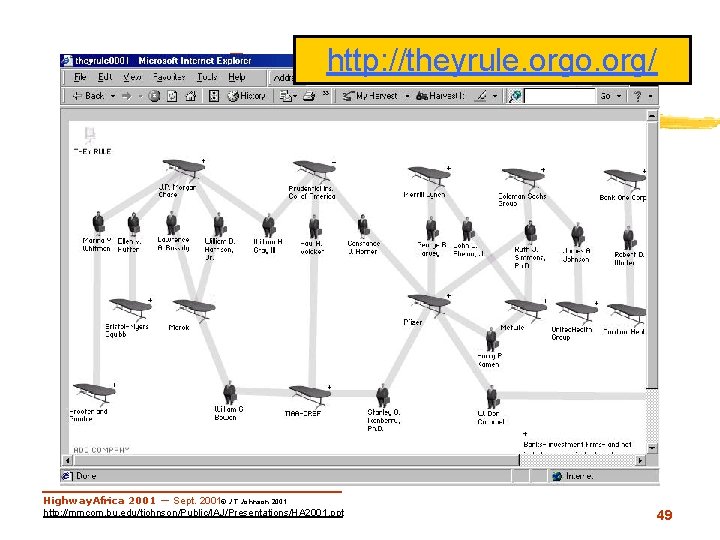Click the highlighter pen icon
720x540 pixels.
point(481,96)
